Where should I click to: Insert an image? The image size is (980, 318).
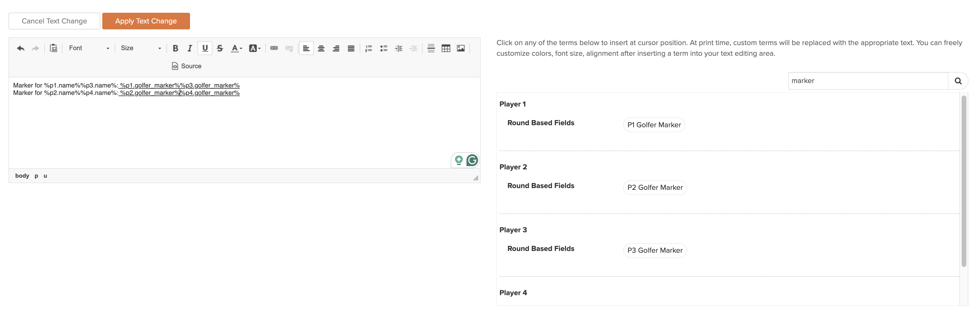point(461,48)
